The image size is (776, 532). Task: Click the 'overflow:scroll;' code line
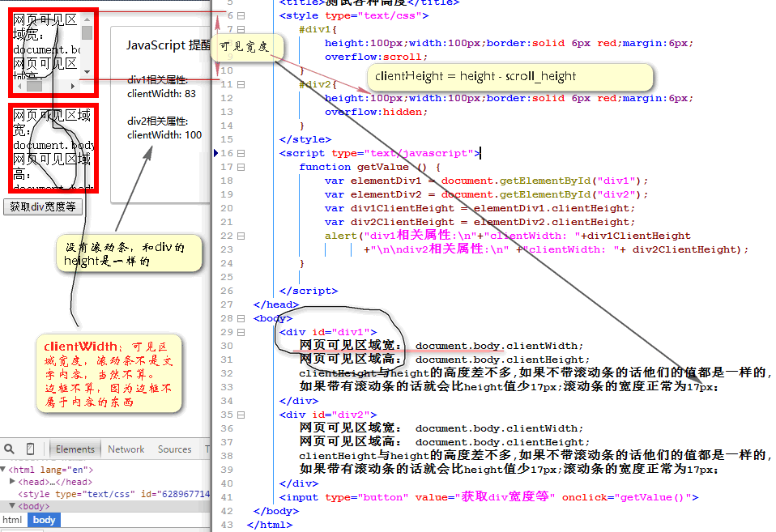(x=376, y=57)
